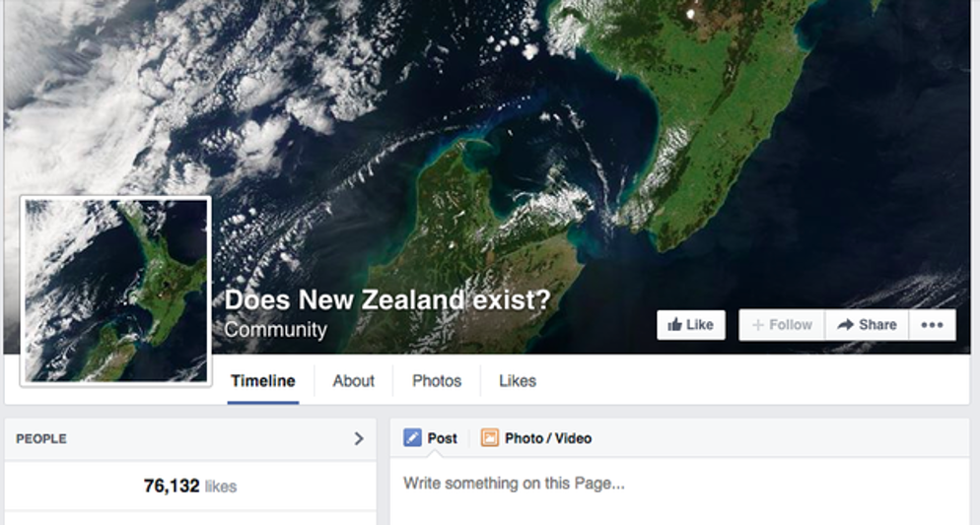Click the PEOPLE section header
Image resolution: width=980 pixels, height=525 pixels.
coord(41,438)
